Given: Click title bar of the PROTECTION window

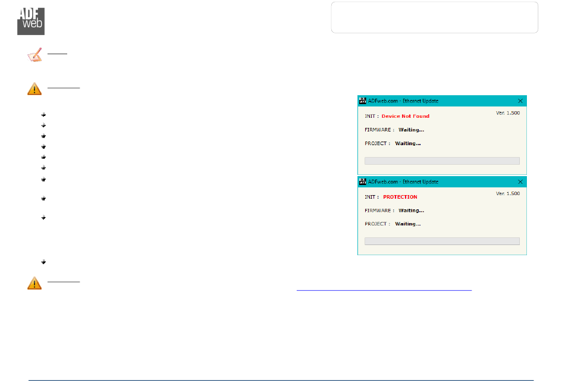Looking at the screenshot, I should click(x=452, y=182).
